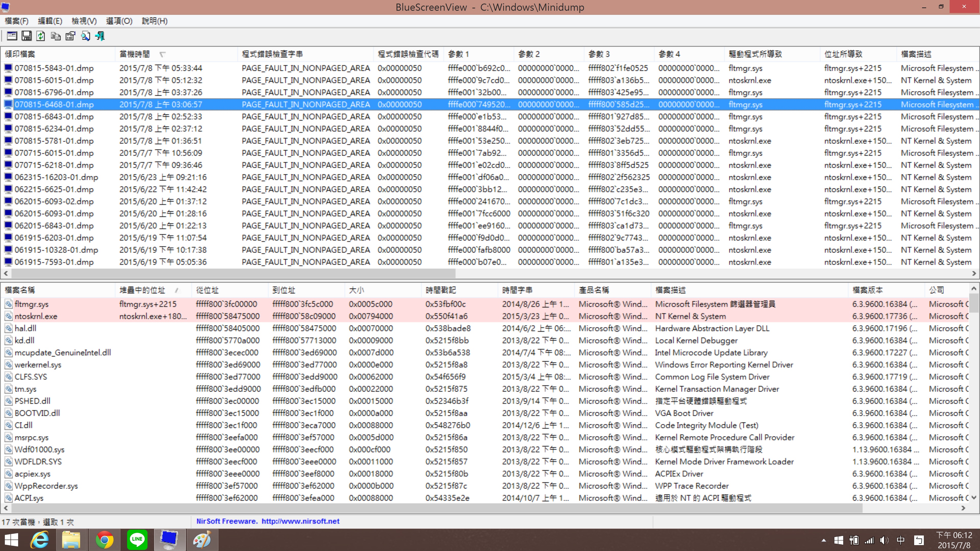Open the Properties toolbar icon
980x551 pixels.
pyautogui.click(x=70, y=36)
